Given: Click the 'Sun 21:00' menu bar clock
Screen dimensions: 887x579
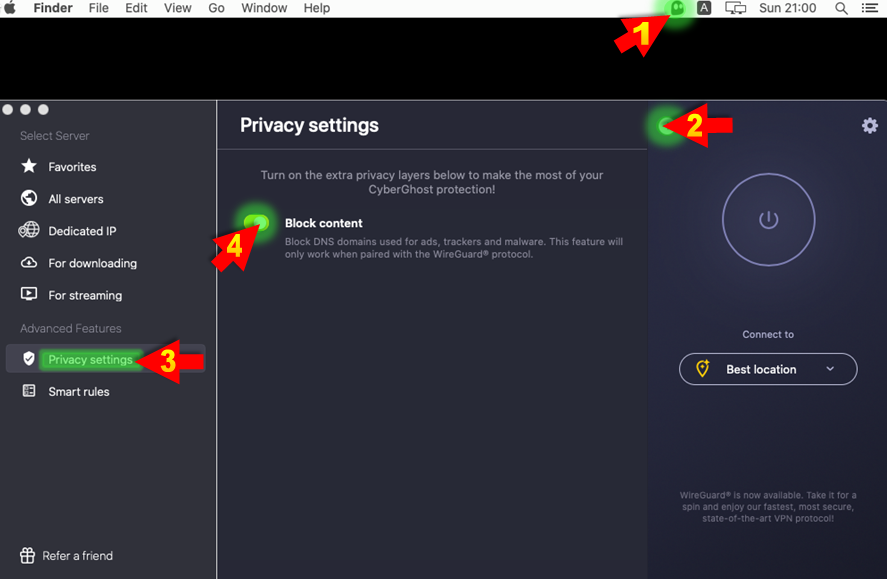Looking at the screenshot, I should click(787, 8).
